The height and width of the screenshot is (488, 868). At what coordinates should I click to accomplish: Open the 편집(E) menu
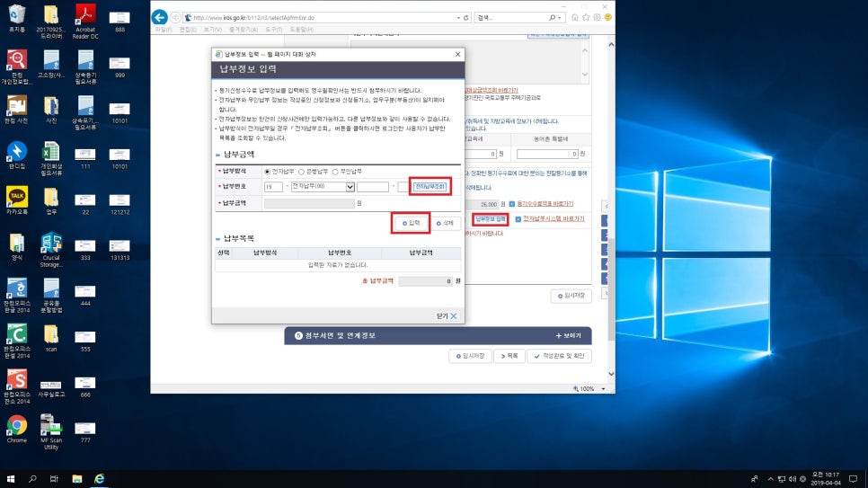coord(188,30)
